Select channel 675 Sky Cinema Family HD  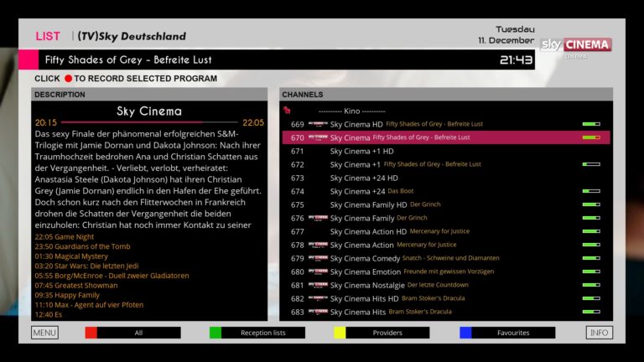click(446, 204)
